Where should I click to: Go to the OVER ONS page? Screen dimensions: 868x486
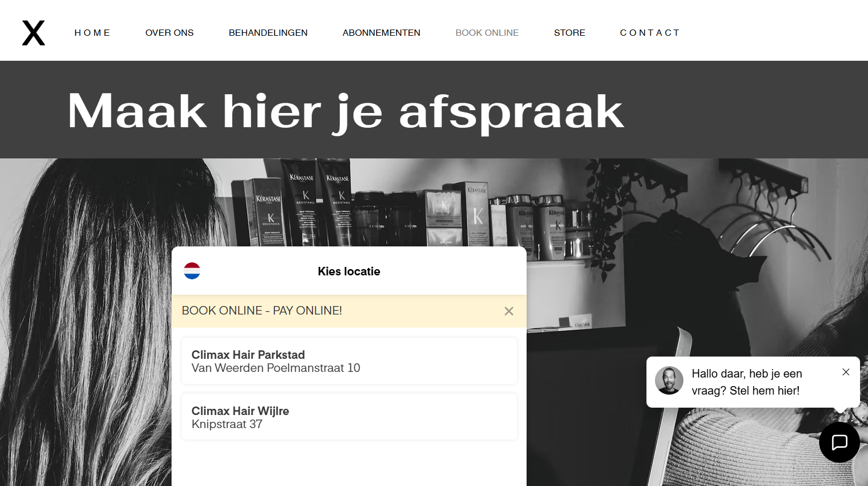(x=169, y=33)
